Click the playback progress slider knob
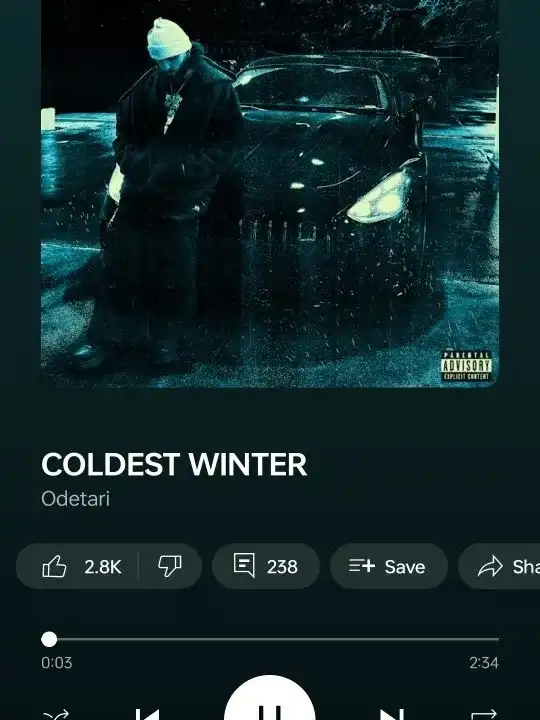Image resolution: width=540 pixels, height=720 pixels. point(49,639)
